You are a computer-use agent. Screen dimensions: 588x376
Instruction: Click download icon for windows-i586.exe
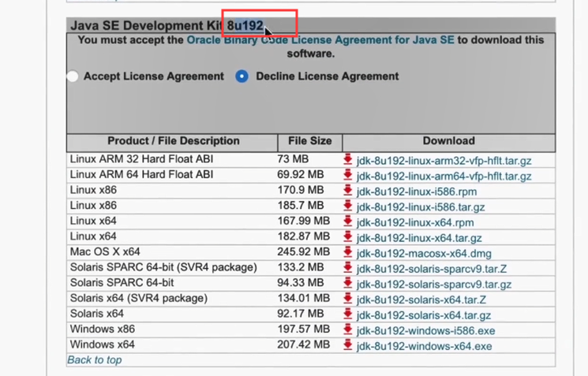point(348,329)
